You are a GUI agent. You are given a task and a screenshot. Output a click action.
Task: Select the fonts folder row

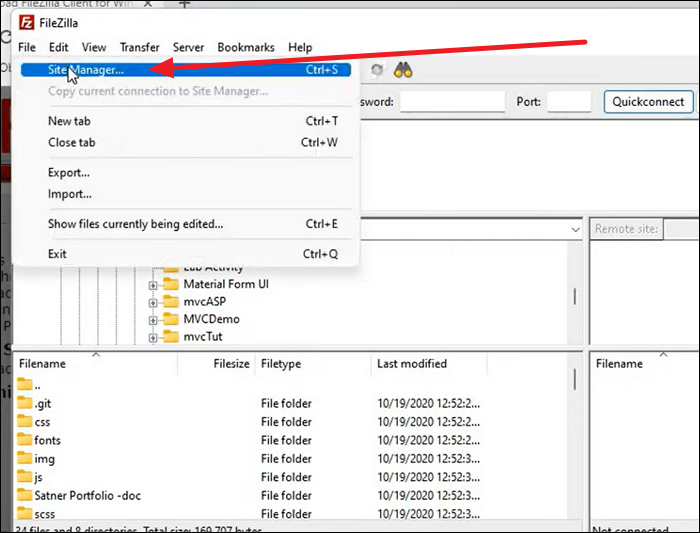(292, 440)
